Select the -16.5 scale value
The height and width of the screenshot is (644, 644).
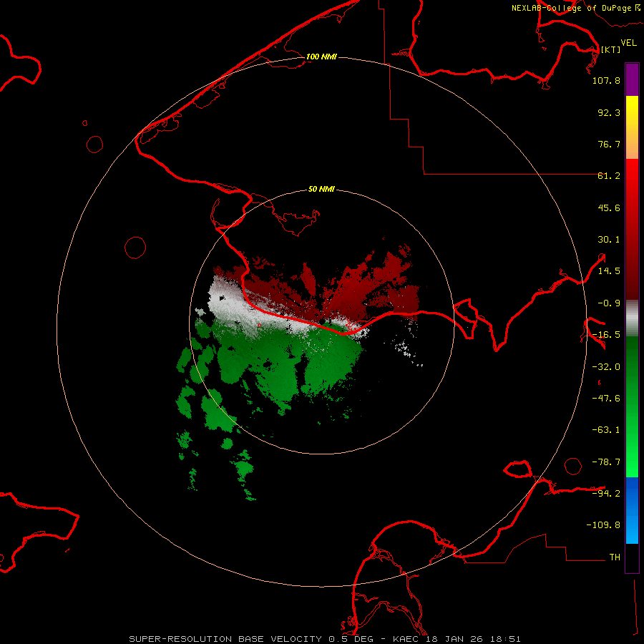pyautogui.click(x=606, y=335)
